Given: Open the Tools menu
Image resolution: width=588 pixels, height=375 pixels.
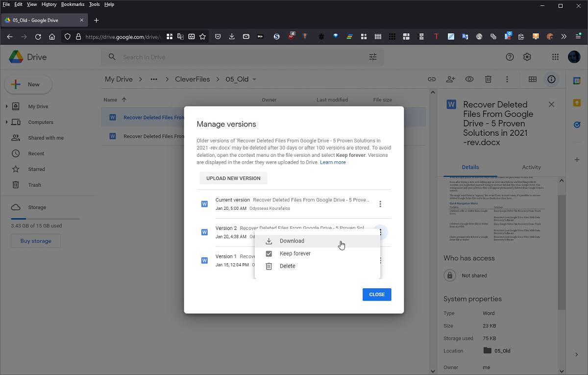Looking at the screenshot, I should pos(94,4).
